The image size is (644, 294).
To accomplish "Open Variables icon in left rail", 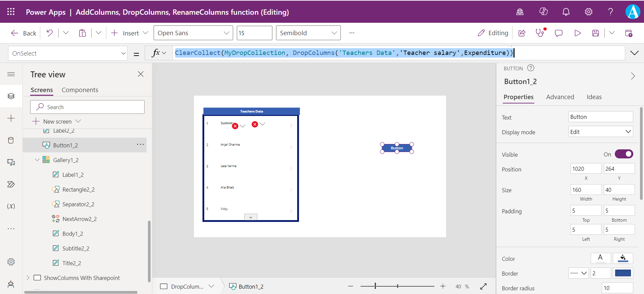I will pyautogui.click(x=11, y=206).
